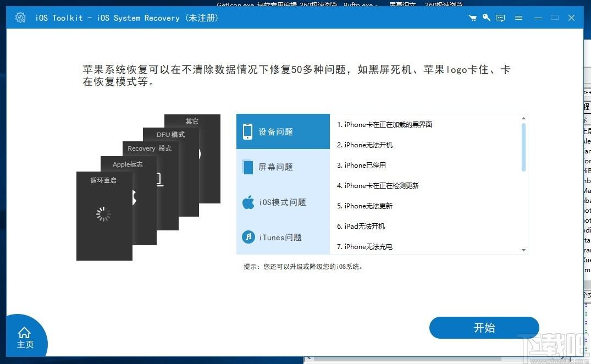This screenshot has width=591, height=364.
Task: Click the Apple logo for iOS模式问题
Action: coord(248,202)
